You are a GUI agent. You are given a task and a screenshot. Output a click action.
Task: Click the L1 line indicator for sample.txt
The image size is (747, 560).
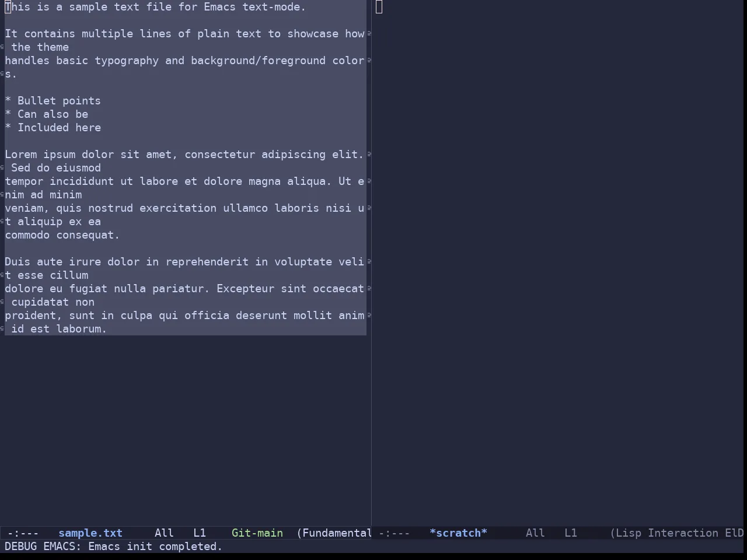coord(200,533)
